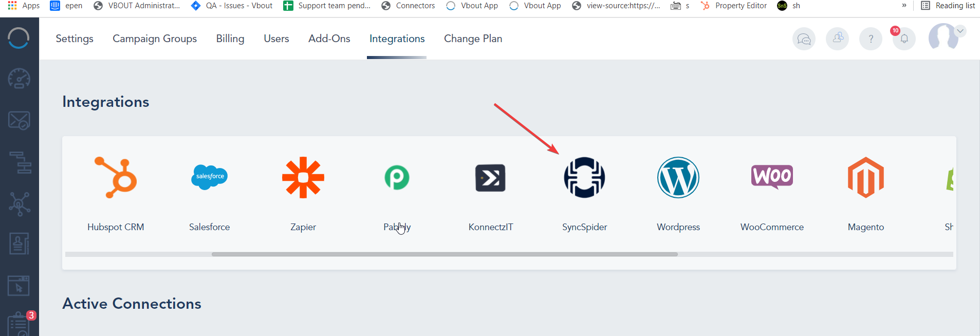The image size is (980, 336).
Task: Switch to the Campaign Groups tab
Action: (155, 39)
